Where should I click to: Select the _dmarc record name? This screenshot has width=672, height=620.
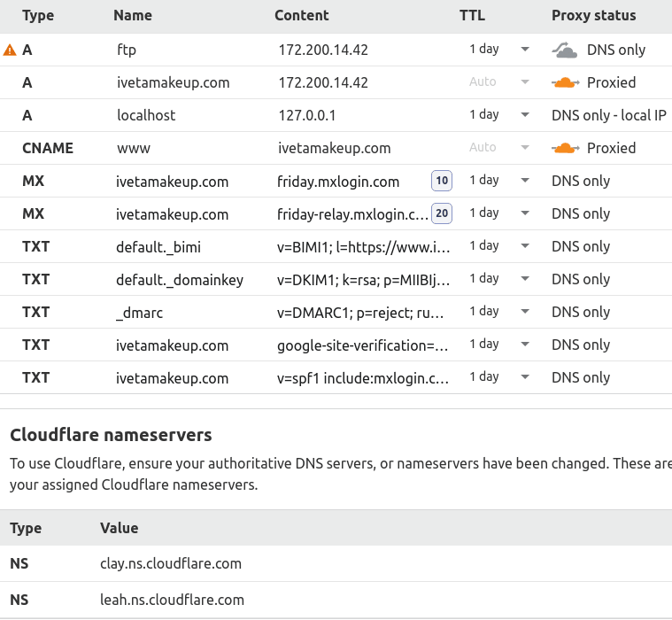[x=139, y=313]
